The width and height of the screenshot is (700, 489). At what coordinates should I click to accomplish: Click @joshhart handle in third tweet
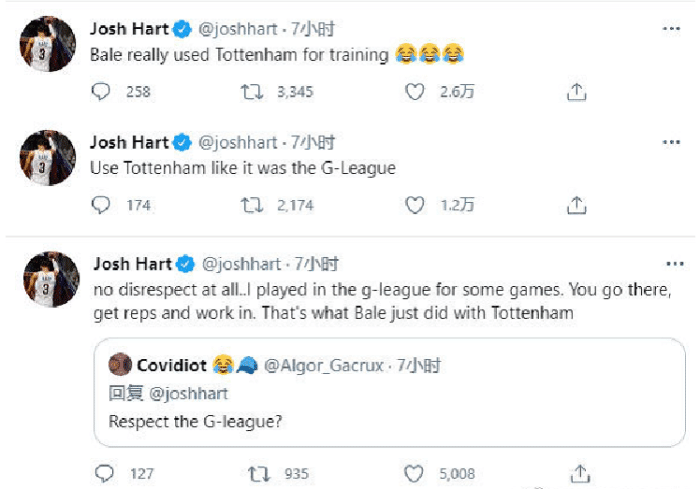click(x=242, y=264)
